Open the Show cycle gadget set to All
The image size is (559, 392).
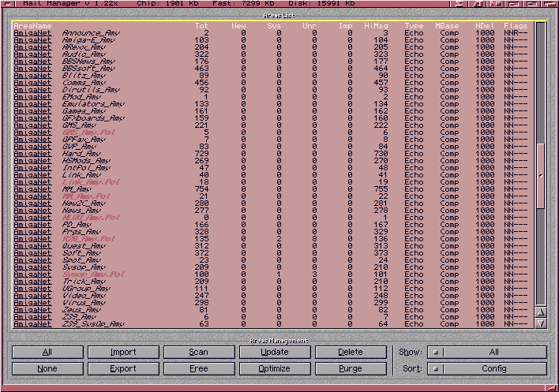click(486, 352)
